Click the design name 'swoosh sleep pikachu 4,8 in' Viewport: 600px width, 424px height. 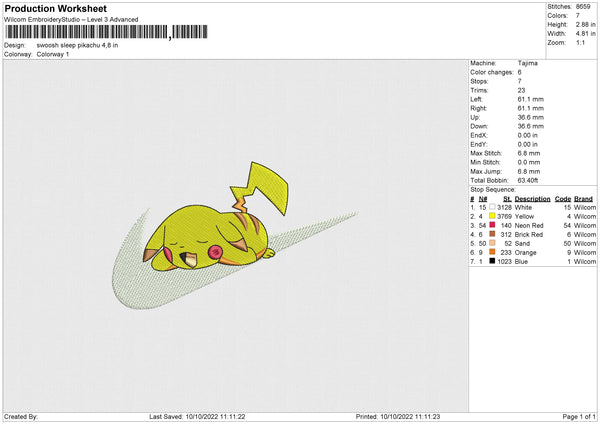(77, 45)
